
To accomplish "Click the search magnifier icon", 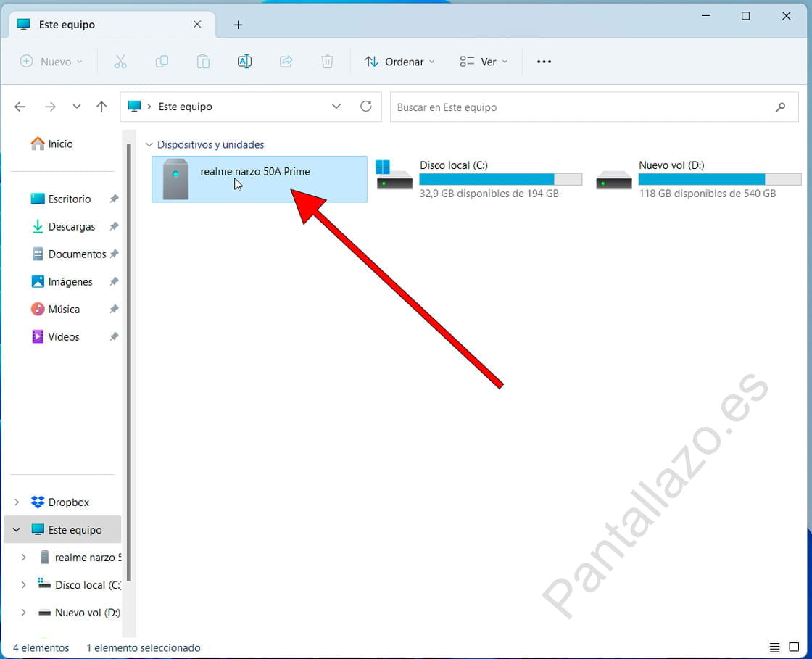I will coord(780,107).
